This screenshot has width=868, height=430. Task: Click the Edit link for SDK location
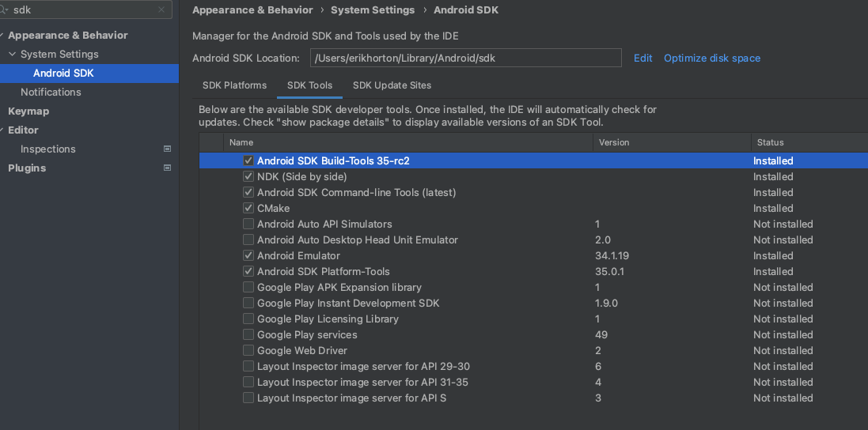click(x=642, y=58)
